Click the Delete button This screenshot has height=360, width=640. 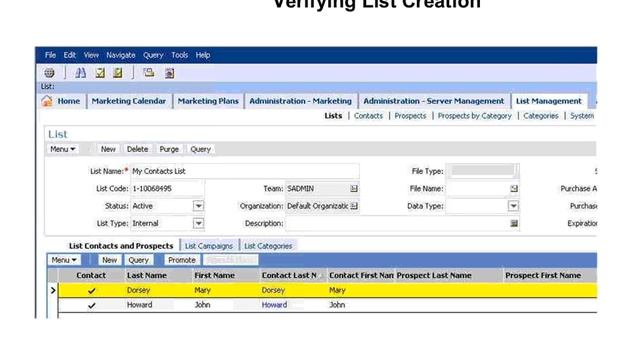tap(137, 149)
